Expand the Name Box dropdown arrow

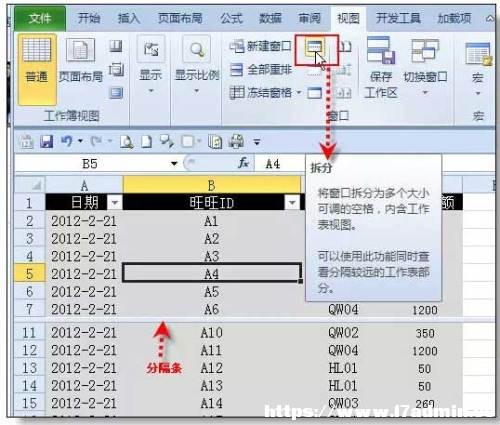point(174,164)
